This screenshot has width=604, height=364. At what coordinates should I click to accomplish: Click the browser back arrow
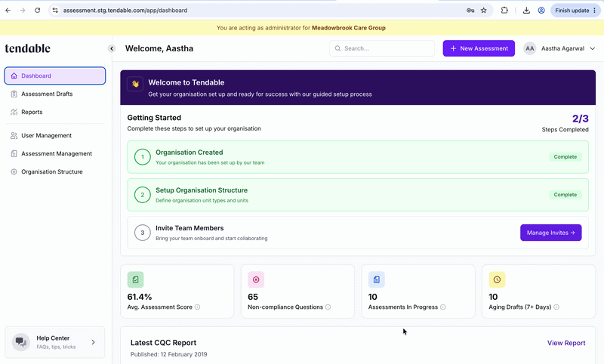point(8,11)
